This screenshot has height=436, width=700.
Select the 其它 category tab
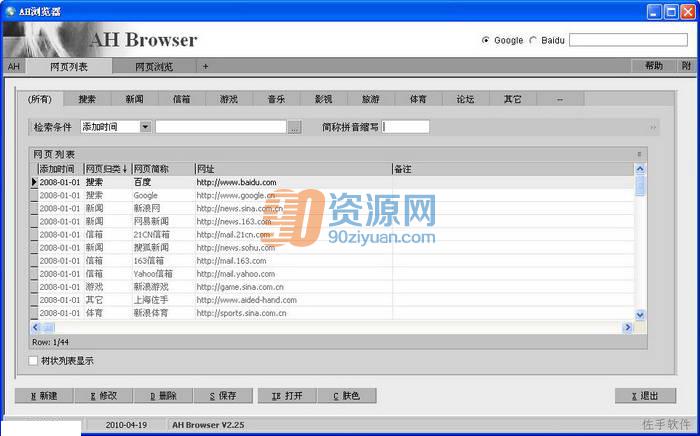tap(512, 99)
